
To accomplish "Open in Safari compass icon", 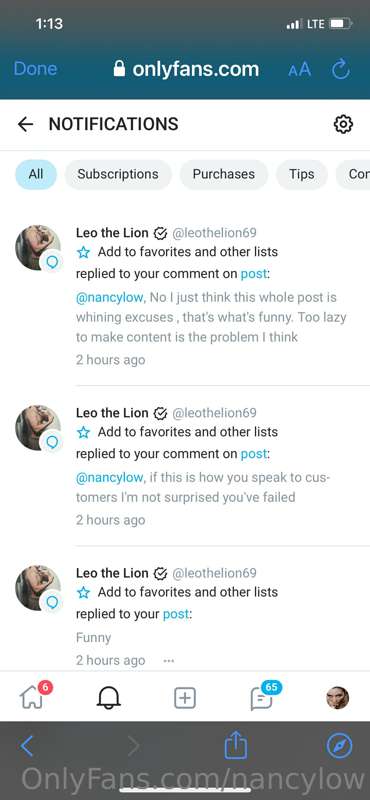I will click(339, 747).
